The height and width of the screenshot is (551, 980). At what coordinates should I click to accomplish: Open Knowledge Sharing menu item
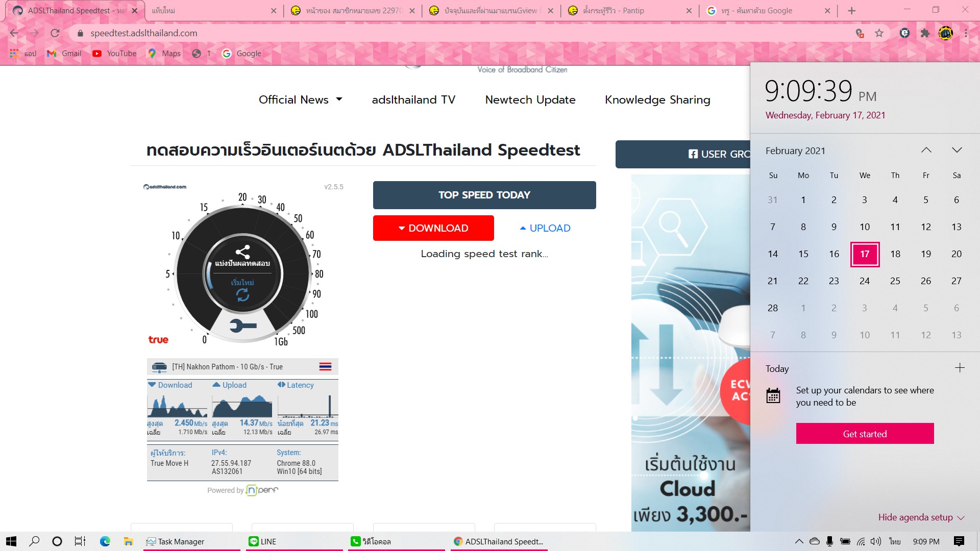[x=657, y=99]
